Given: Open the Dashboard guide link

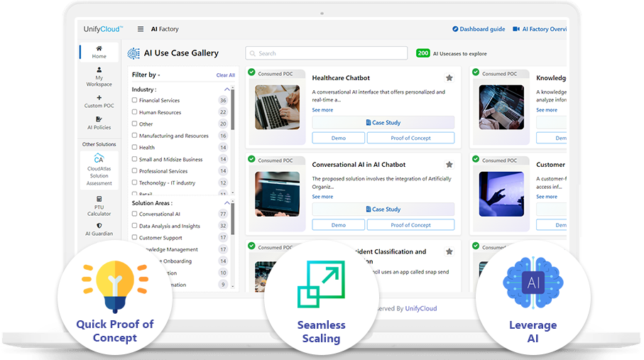Looking at the screenshot, I should [x=479, y=29].
